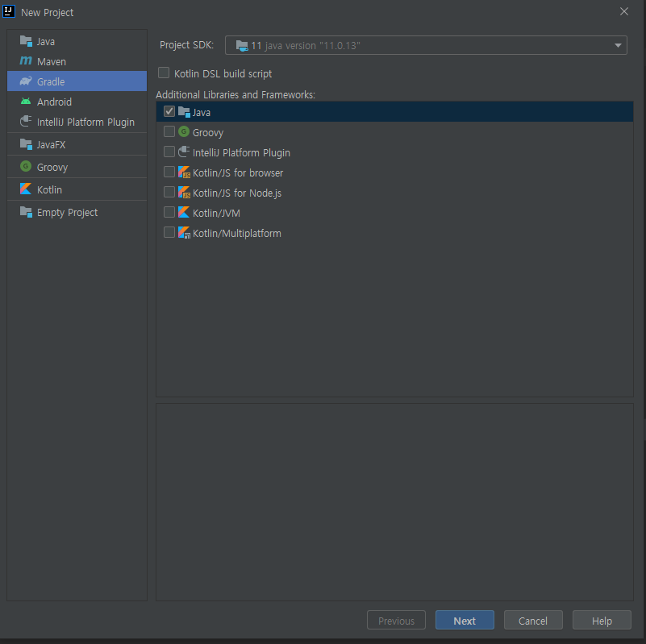This screenshot has height=644, width=646.
Task: Click the 'Kotlin' label in the sidebar
Action: click(49, 190)
